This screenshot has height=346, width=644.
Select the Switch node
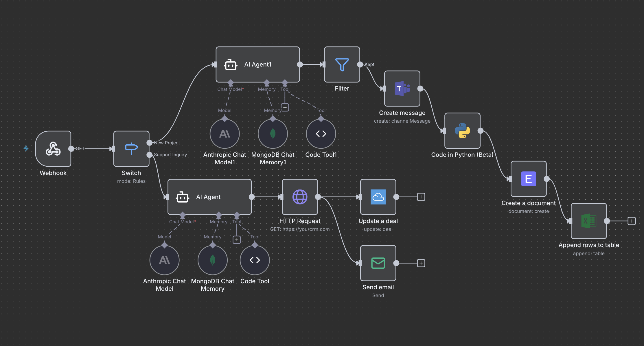click(x=131, y=149)
